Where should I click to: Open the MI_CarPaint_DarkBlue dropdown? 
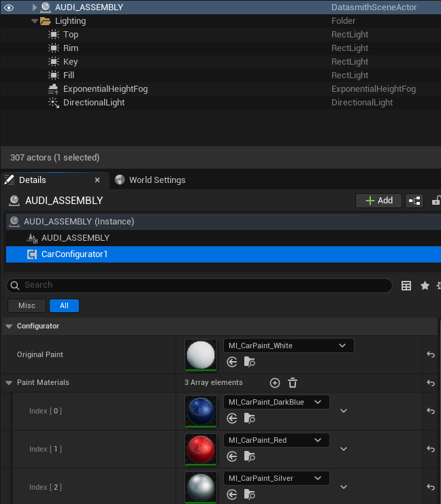click(276, 402)
